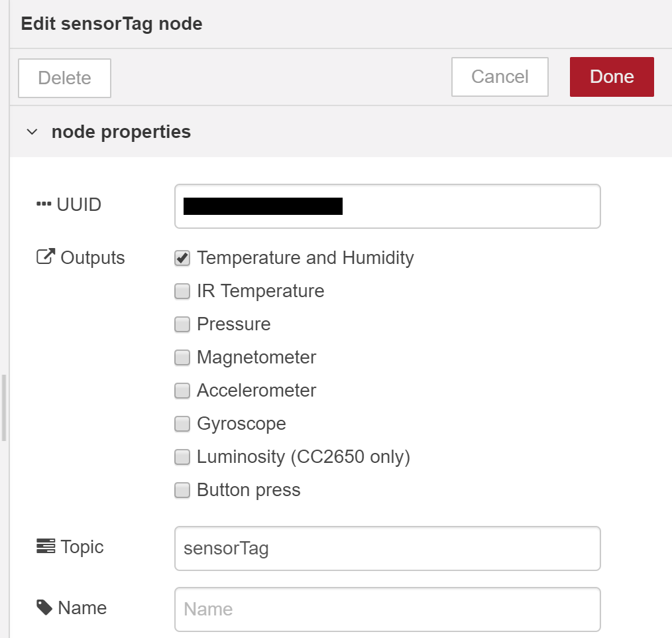Click the Outputs external-link icon
The width and height of the screenshot is (672, 638).
[44, 257]
